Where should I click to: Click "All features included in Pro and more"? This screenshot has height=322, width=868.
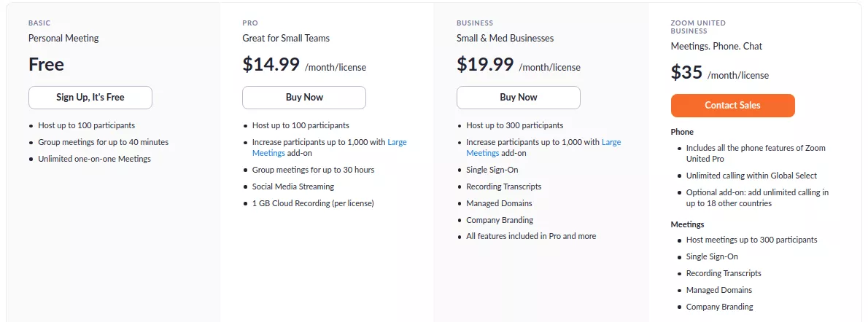(531, 236)
